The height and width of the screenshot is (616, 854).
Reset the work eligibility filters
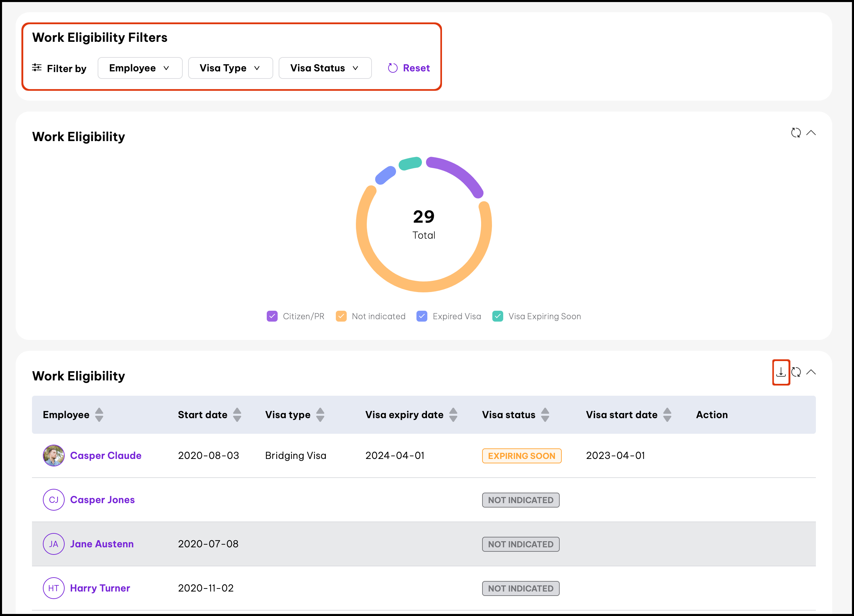pos(409,68)
